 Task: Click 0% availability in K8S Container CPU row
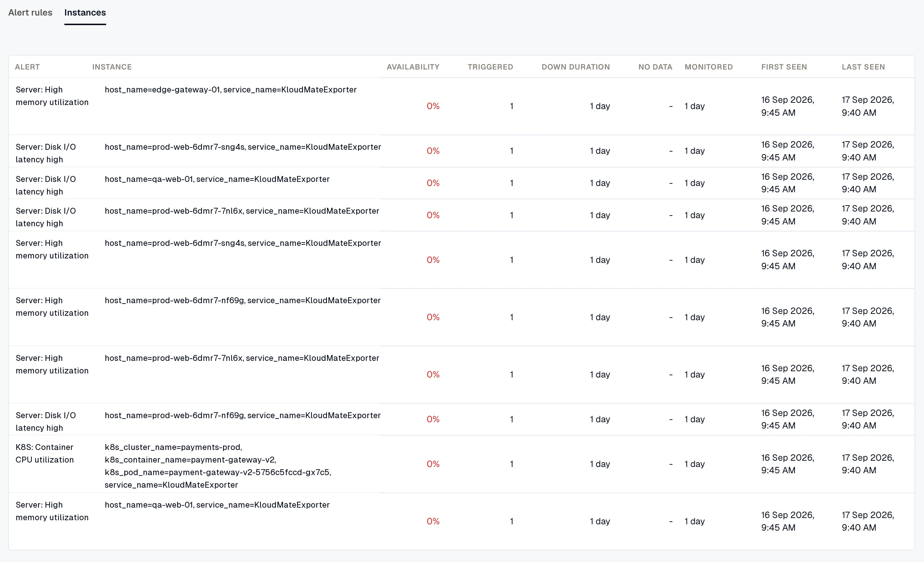pos(433,464)
